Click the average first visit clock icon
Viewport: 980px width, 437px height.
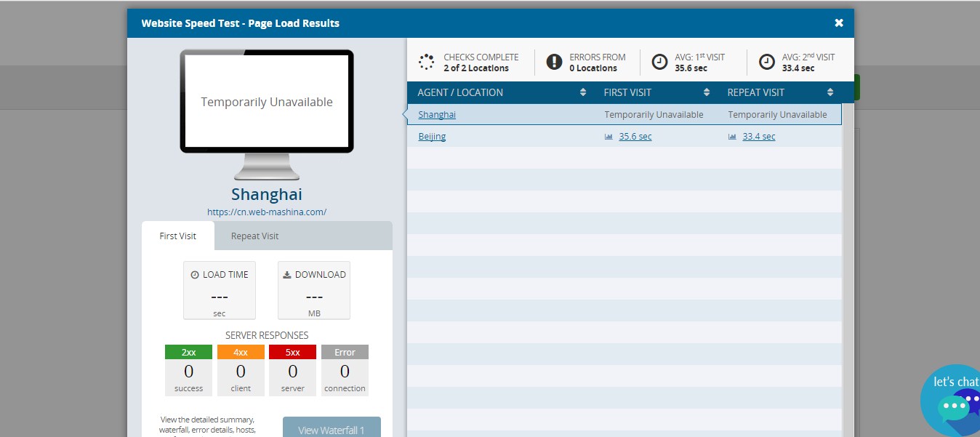click(659, 62)
